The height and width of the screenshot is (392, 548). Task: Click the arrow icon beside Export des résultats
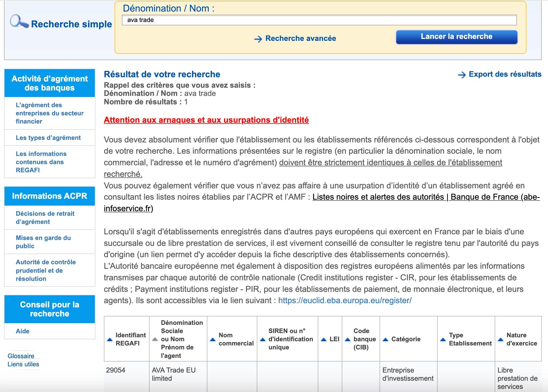click(462, 75)
